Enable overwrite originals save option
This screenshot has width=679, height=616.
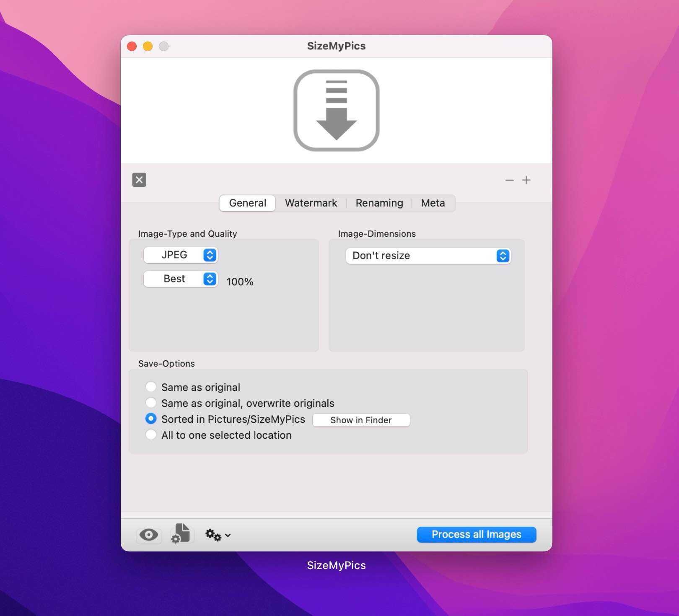click(151, 403)
